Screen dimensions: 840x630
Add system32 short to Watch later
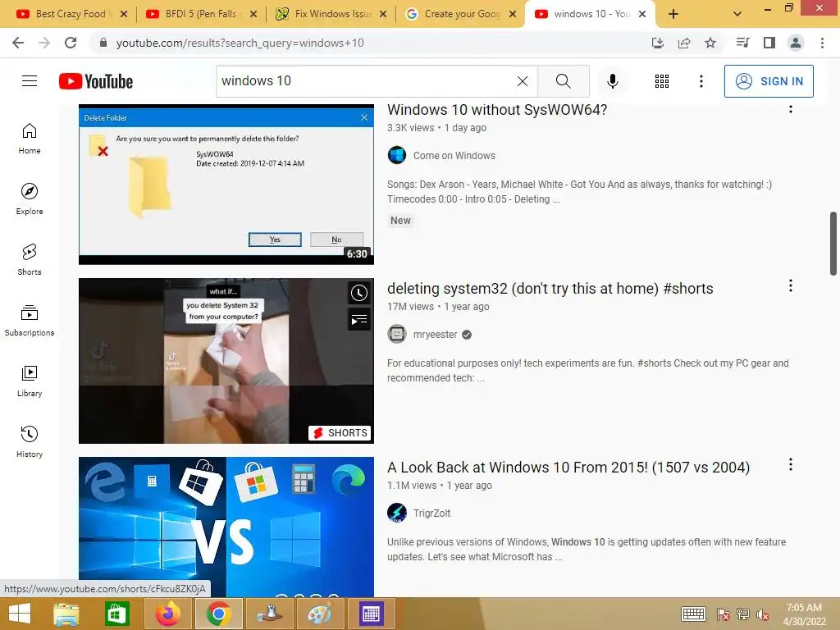359,293
